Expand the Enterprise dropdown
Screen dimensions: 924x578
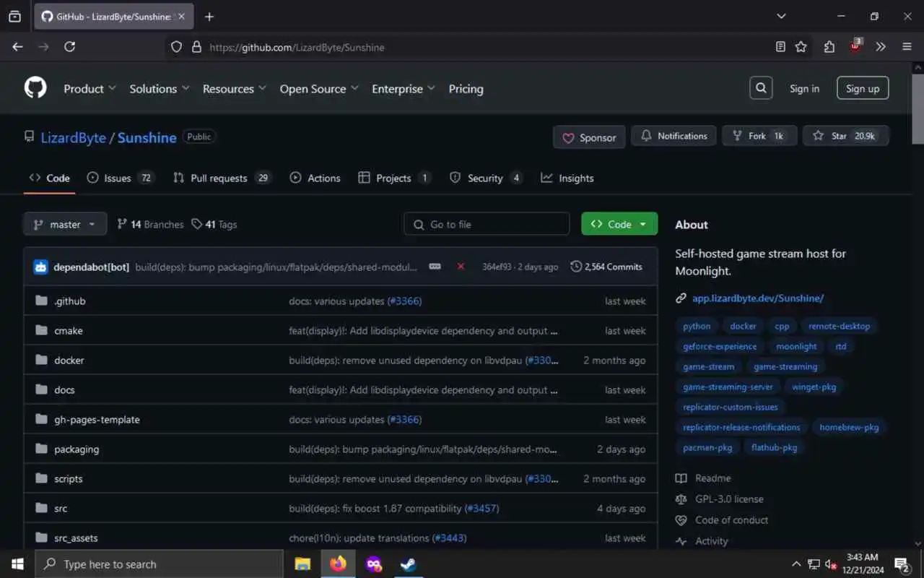coord(404,89)
